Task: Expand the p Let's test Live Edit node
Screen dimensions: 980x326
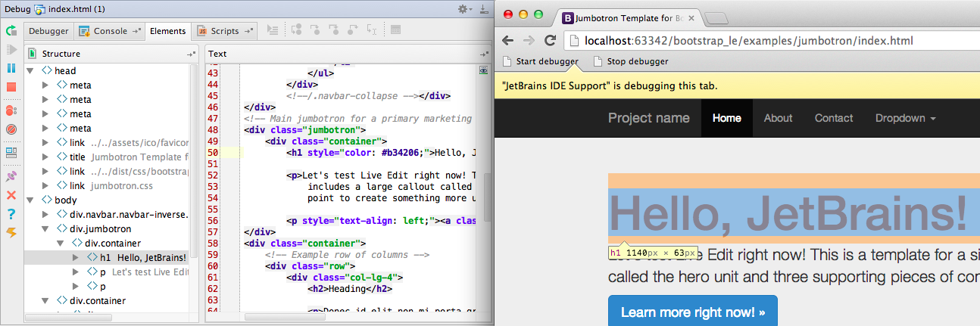Action: (75, 272)
